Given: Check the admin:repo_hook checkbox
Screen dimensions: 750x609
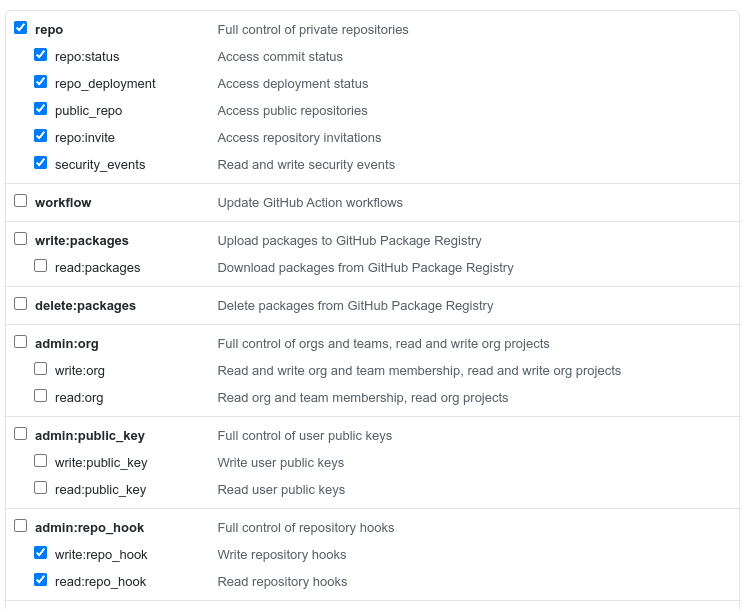Looking at the screenshot, I should click(21, 525).
